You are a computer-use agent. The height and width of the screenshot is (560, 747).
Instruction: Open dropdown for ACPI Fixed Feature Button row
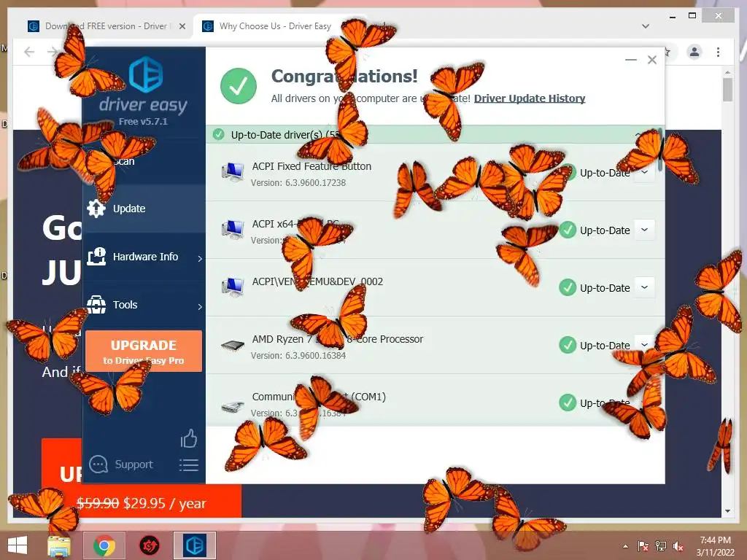point(645,172)
